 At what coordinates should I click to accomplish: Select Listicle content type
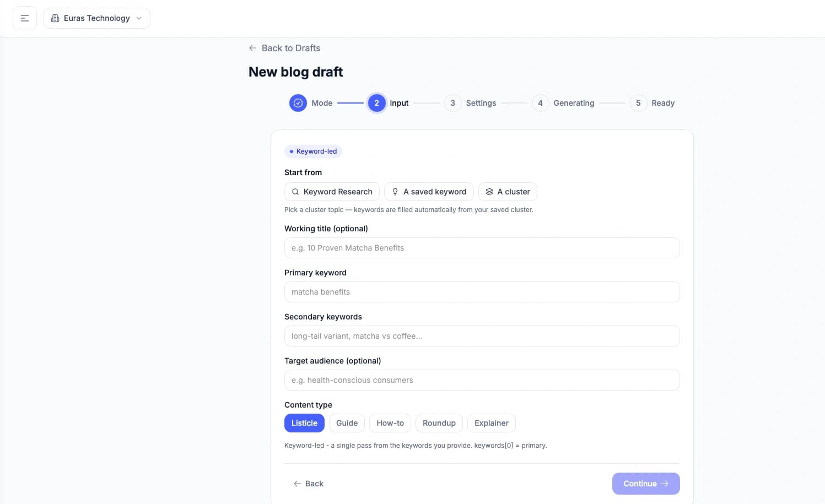pos(304,423)
